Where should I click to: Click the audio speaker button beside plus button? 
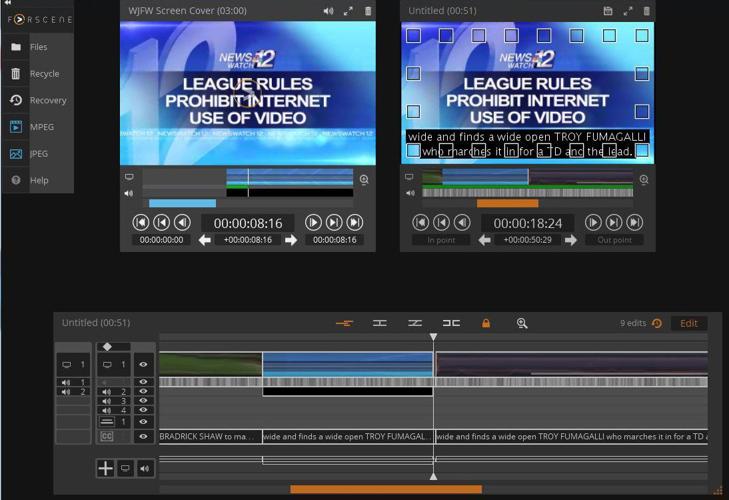(145, 468)
